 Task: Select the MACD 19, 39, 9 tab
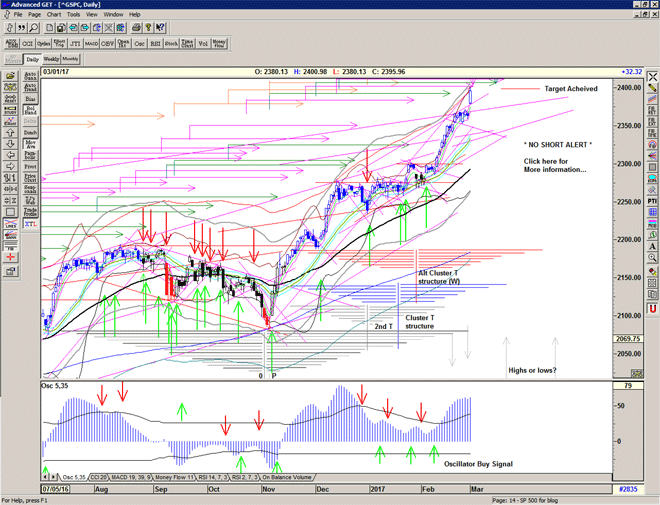[x=137, y=478]
